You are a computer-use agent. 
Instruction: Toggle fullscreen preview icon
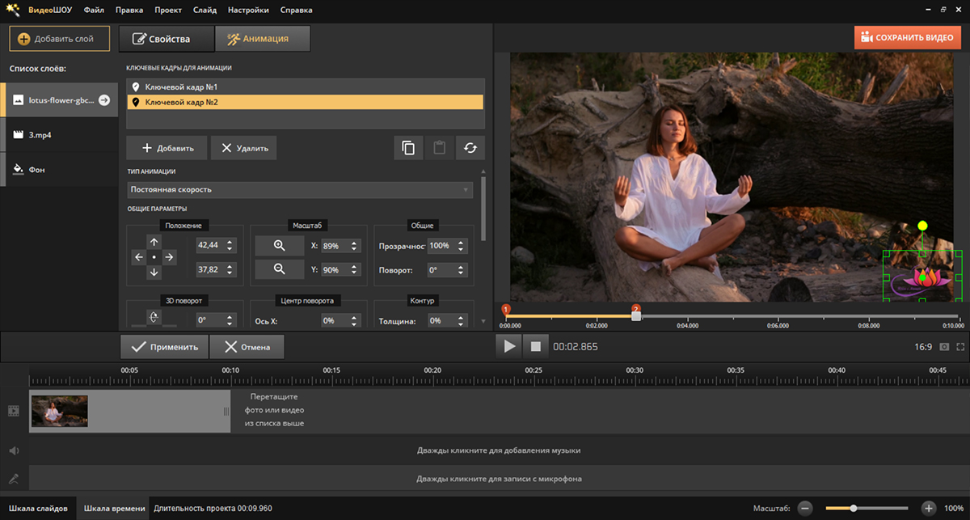pyautogui.click(x=960, y=347)
